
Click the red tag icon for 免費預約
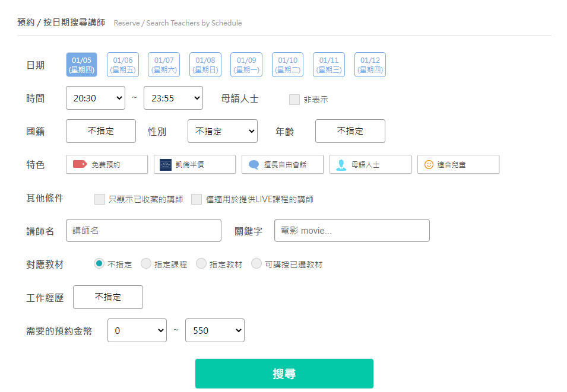pos(80,164)
